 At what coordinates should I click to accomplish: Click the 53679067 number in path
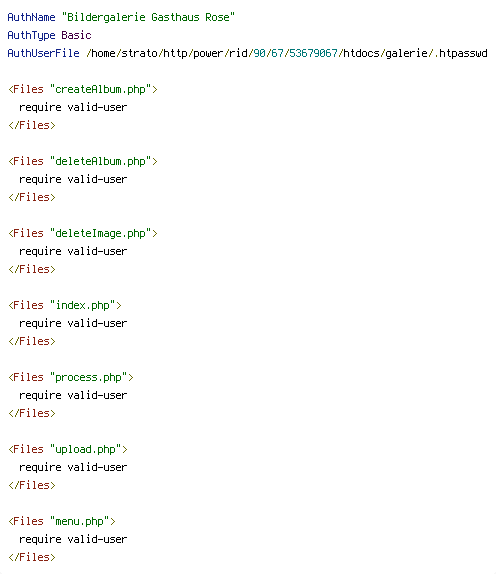313,53
